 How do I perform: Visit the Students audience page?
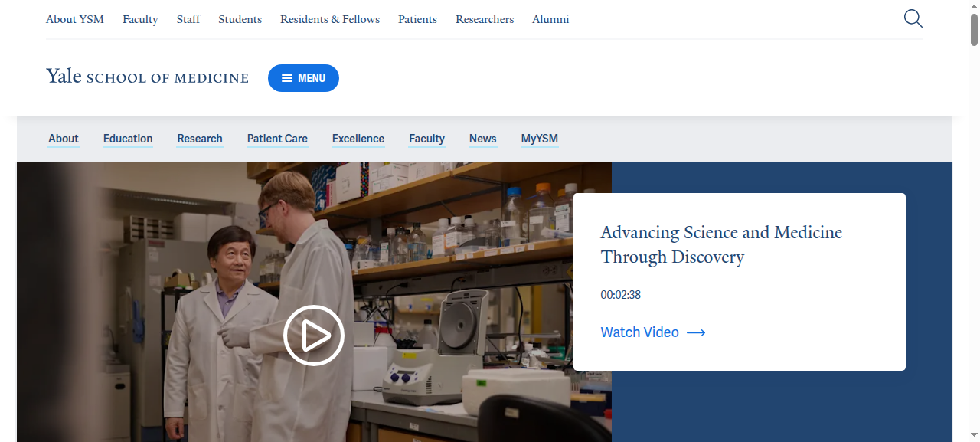click(x=240, y=19)
